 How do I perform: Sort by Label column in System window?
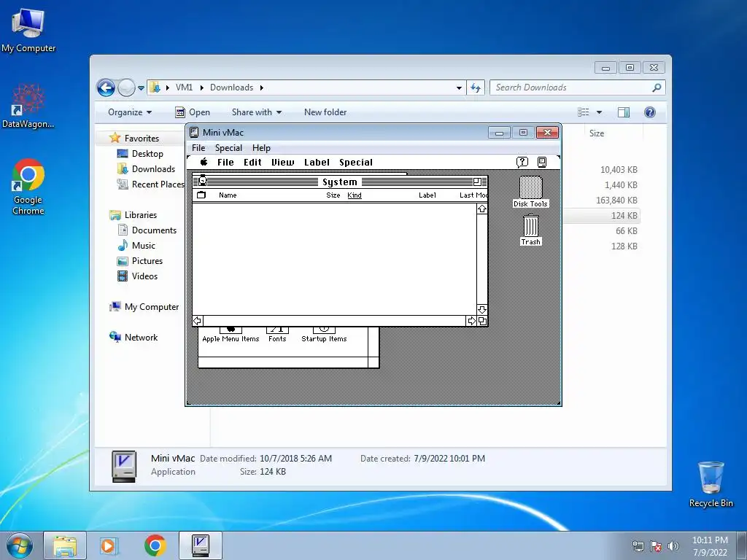pyautogui.click(x=427, y=195)
